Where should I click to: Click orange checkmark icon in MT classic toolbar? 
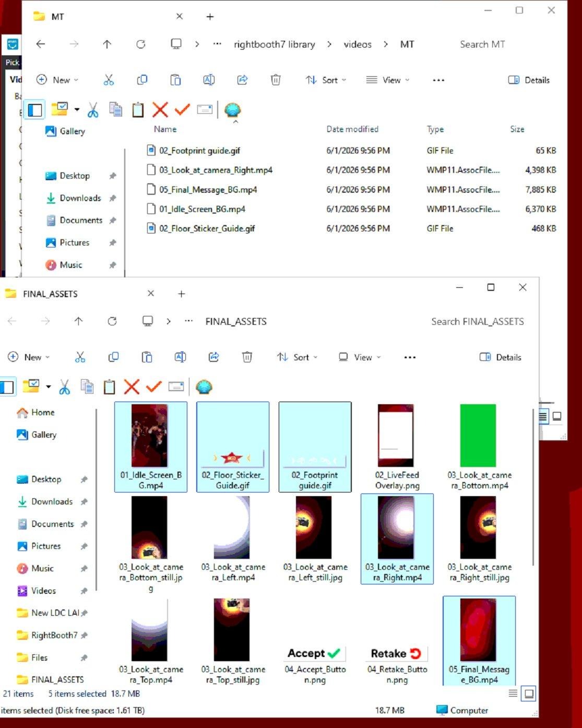[182, 110]
